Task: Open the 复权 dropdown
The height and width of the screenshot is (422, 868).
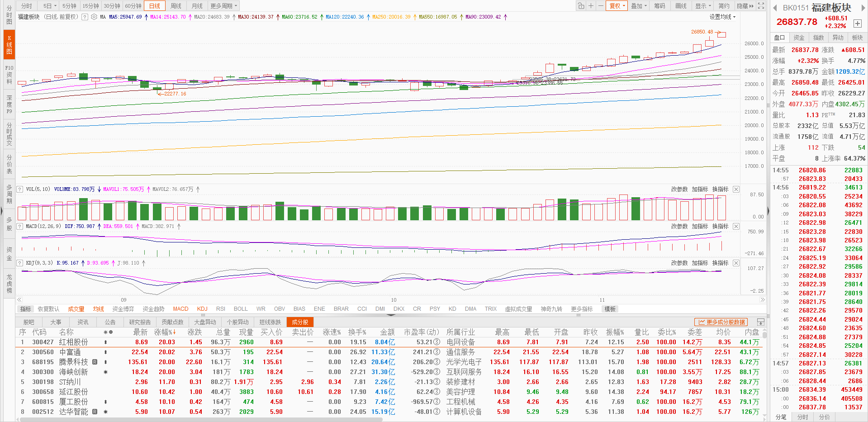Action: click(617, 6)
